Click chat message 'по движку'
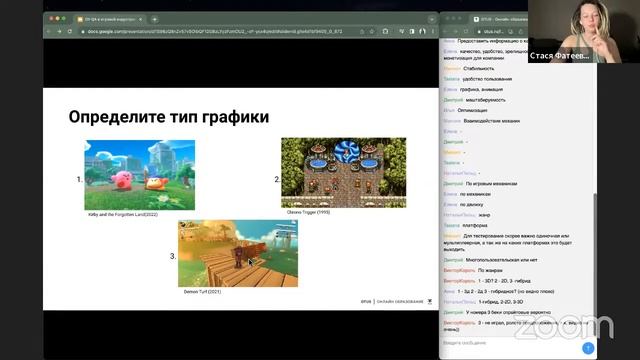This screenshot has width=640, height=360. coord(471,204)
